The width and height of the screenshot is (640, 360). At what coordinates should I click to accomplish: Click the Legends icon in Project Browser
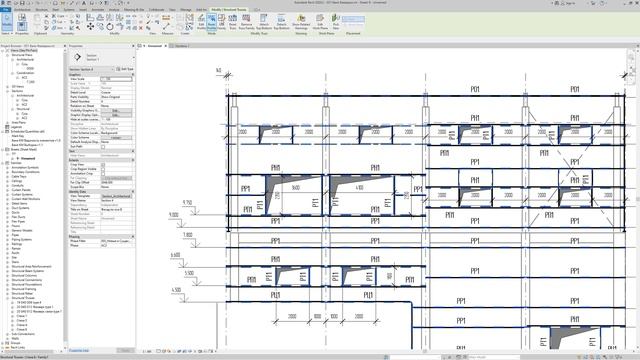point(7,127)
